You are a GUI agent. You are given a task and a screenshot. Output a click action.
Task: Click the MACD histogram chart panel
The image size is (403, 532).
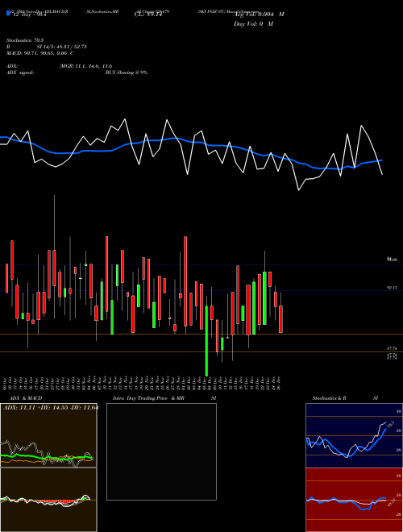click(x=48, y=500)
